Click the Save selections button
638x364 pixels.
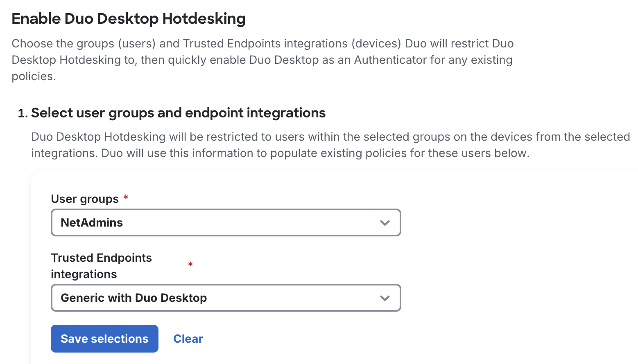104,339
